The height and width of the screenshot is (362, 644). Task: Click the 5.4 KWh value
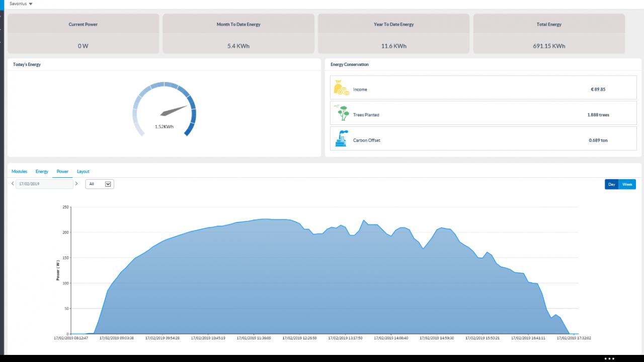tap(238, 46)
